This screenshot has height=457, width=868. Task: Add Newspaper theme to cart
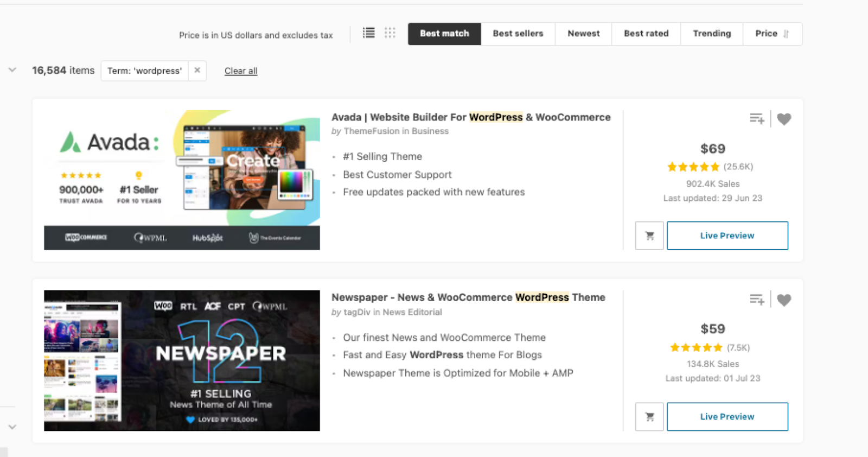pyautogui.click(x=649, y=417)
